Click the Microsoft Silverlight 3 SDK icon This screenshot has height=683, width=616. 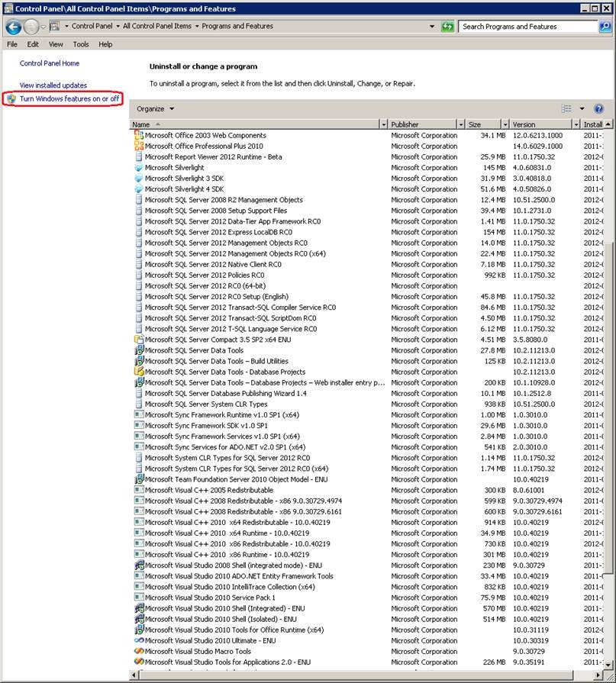[138, 178]
